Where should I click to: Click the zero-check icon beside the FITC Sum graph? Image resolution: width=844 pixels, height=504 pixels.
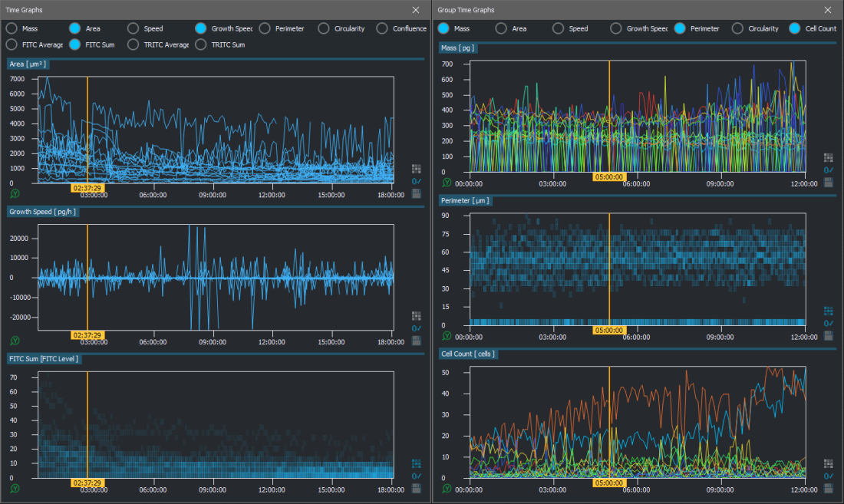[417, 476]
